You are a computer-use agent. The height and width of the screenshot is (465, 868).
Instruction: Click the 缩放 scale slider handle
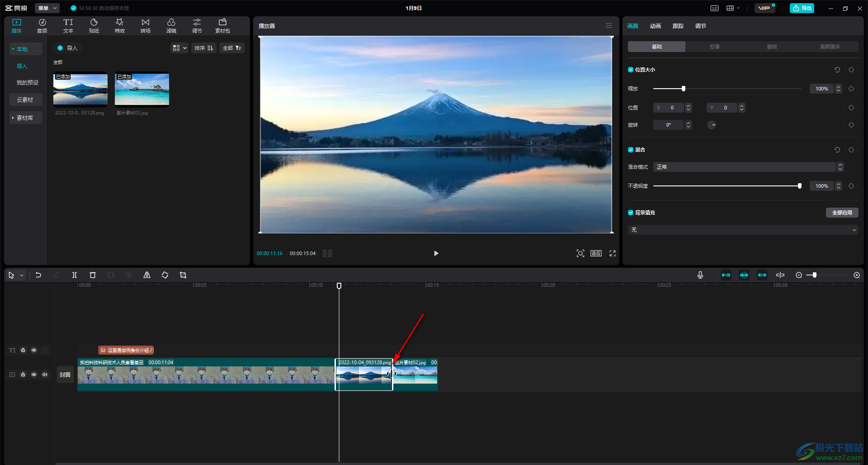click(684, 89)
